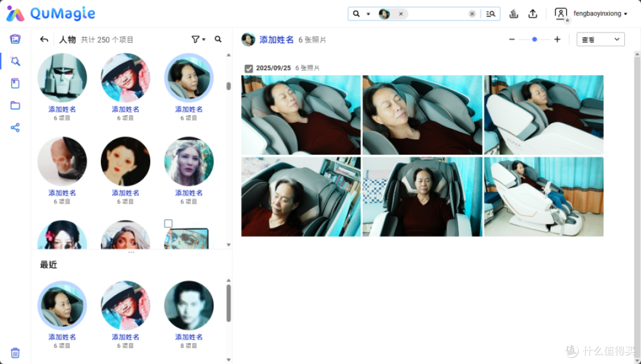The height and width of the screenshot is (364, 641).
Task: Click the people list scrollbar thumb
Action: coord(229,86)
